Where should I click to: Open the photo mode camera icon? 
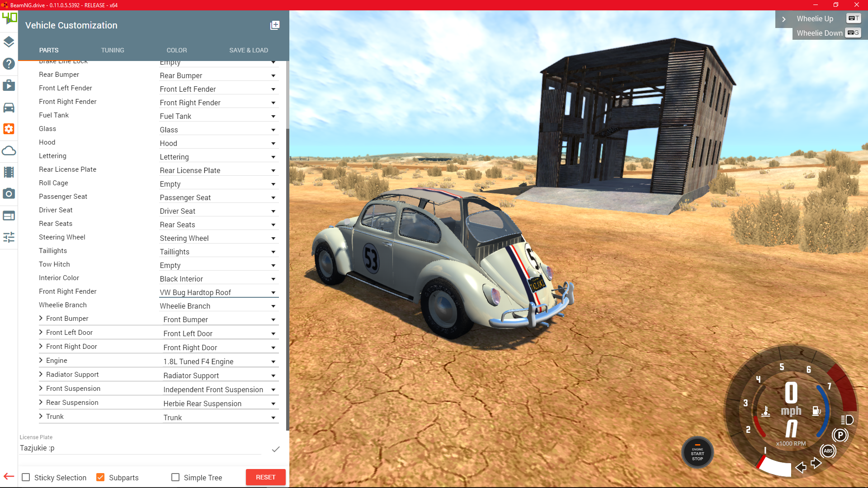point(9,194)
